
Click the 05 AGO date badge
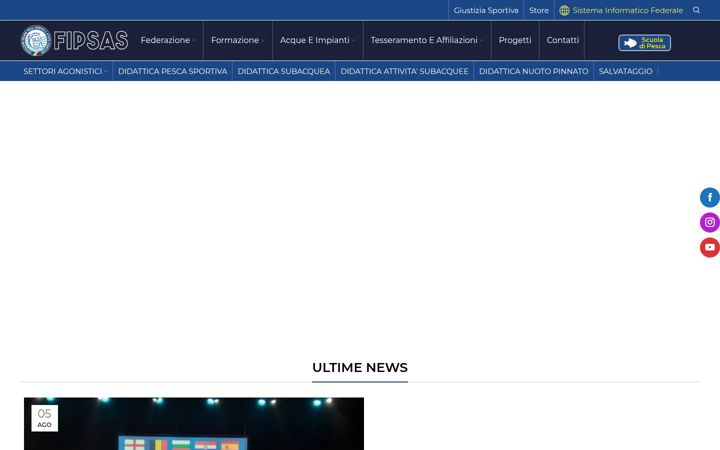click(45, 418)
